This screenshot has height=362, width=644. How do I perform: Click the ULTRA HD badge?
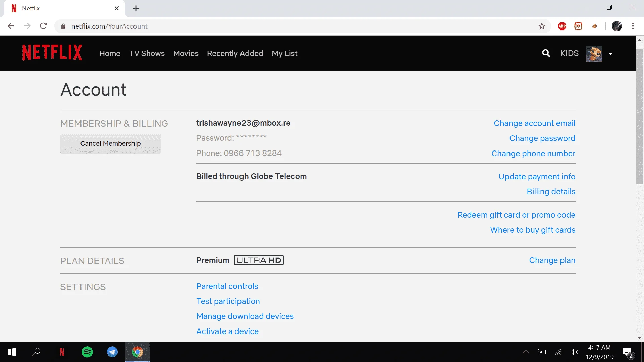click(x=259, y=260)
